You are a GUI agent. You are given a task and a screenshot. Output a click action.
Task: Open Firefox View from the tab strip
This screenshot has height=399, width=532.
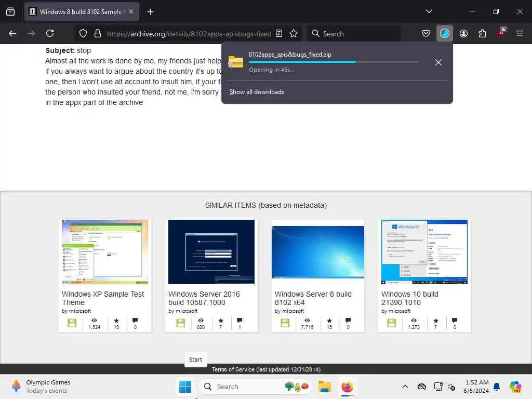[x=10, y=11]
